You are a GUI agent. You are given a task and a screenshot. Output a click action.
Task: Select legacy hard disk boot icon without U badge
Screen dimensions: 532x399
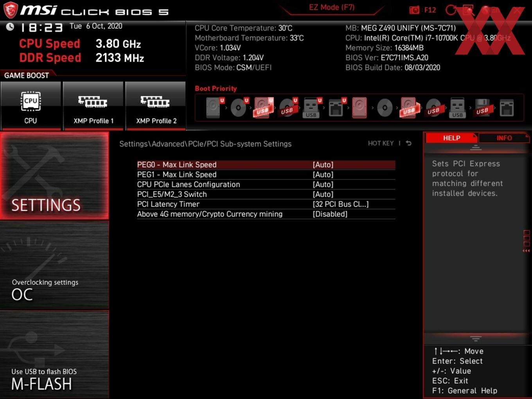pyautogui.click(x=359, y=107)
